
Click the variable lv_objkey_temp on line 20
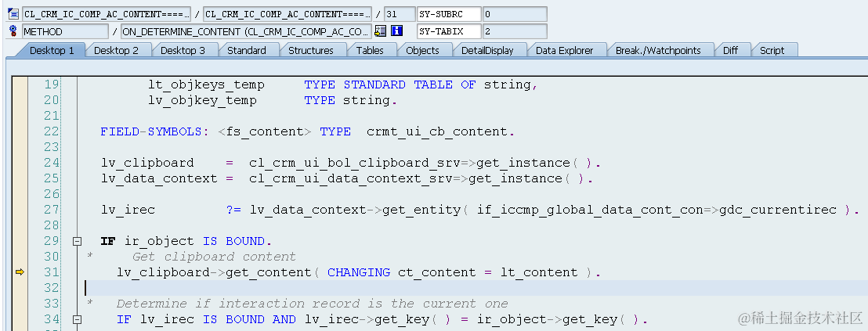coord(203,101)
